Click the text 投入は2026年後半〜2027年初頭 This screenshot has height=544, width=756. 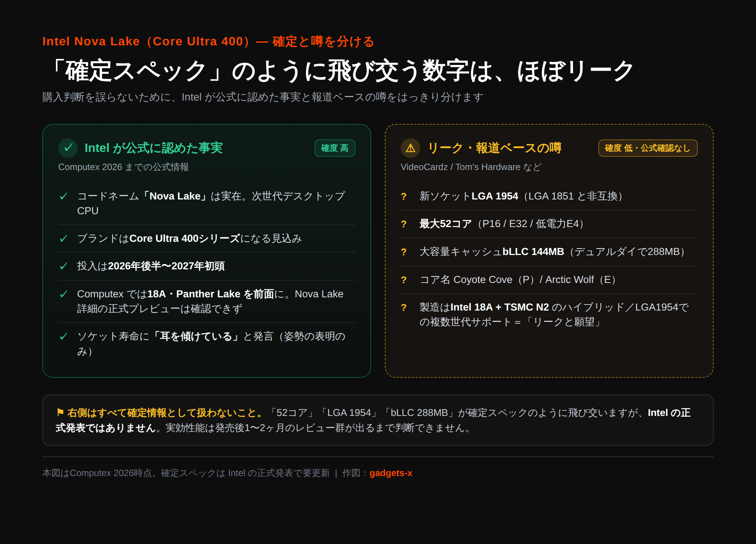pyautogui.click(x=151, y=266)
